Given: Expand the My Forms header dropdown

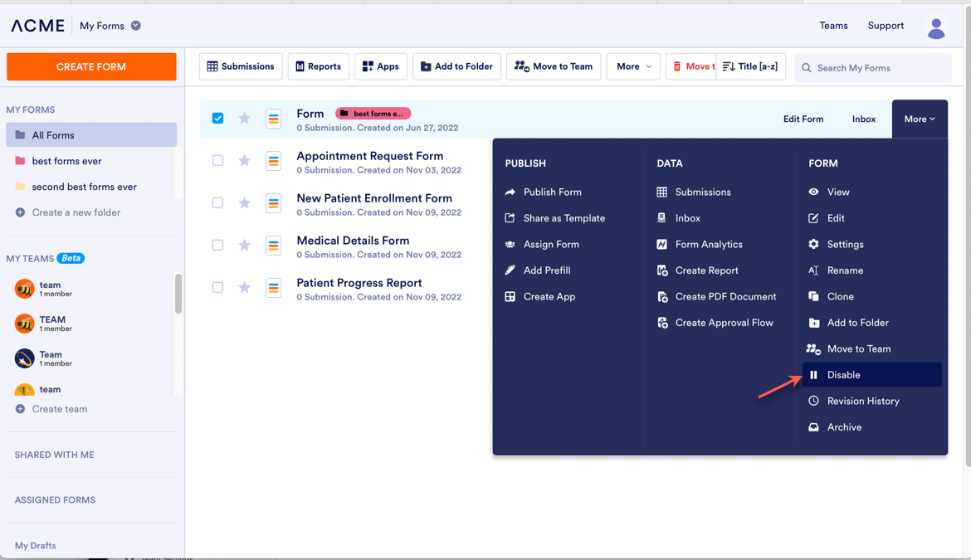Looking at the screenshot, I should [x=136, y=26].
